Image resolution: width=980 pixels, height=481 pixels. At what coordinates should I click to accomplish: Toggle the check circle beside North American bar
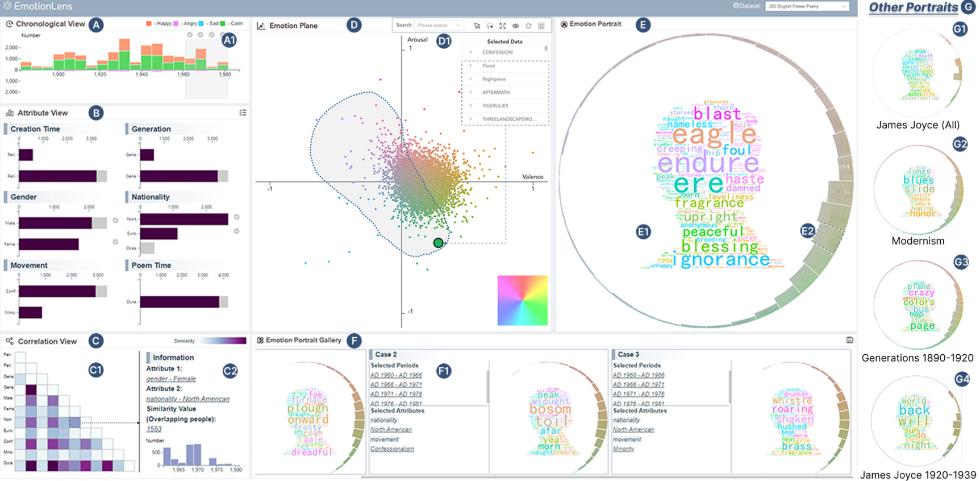tap(236, 217)
